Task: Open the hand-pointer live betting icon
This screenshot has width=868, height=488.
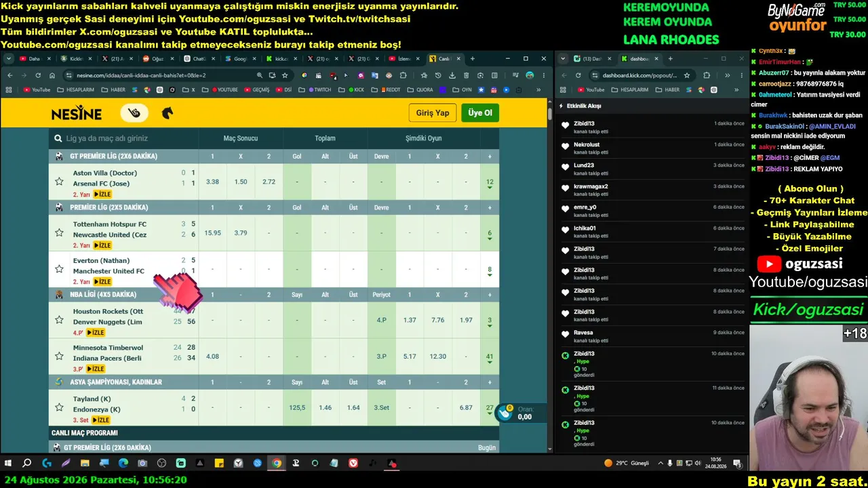Action: click(x=134, y=113)
